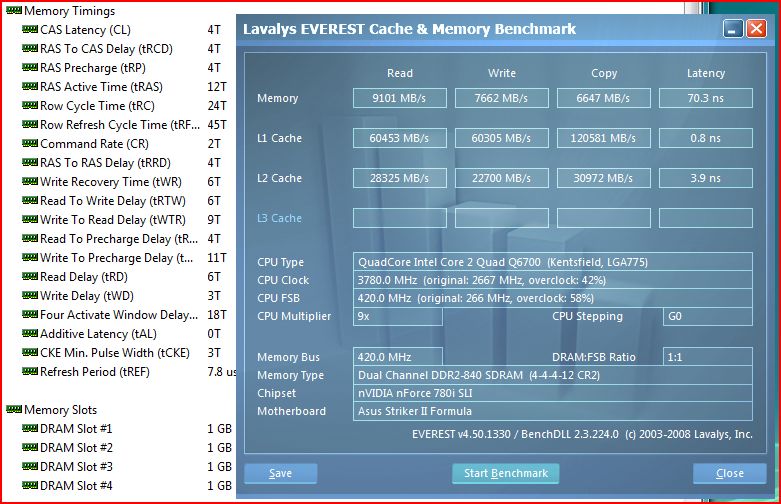Click the Chipset field nVIDIA nForce 780i SLI
The image size is (781, 504).
click(553, 393)
